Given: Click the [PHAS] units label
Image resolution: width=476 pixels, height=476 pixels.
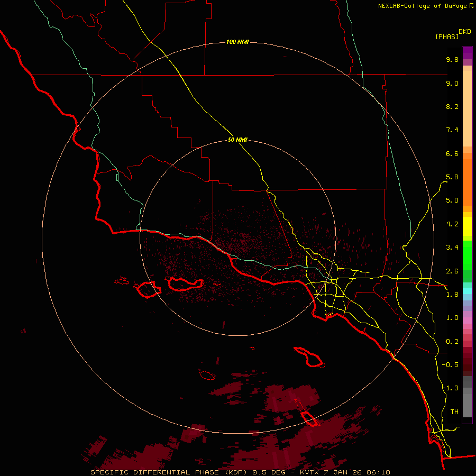Looking at the screenshot, I should point(447,36).
